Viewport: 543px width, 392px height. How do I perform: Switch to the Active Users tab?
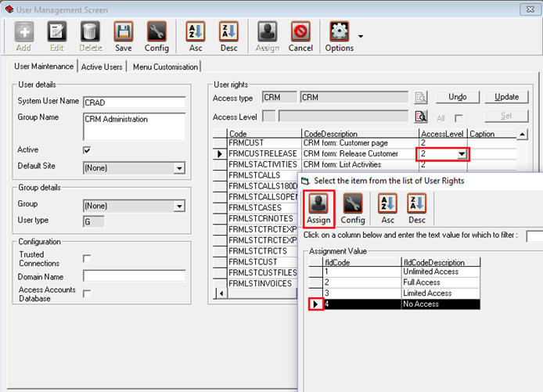tap(102, 67)
